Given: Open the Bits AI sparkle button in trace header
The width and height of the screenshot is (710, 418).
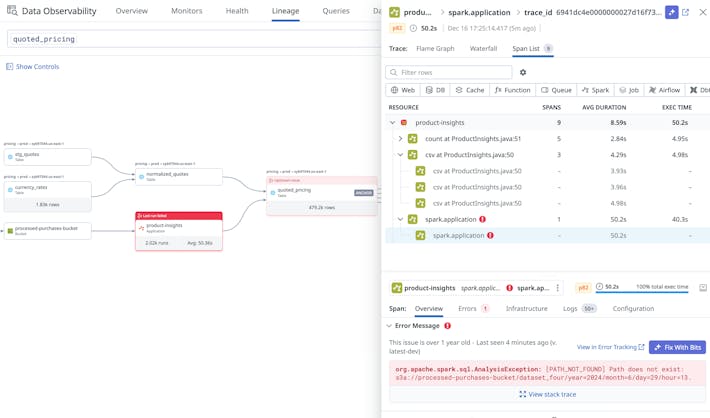Looking at the screenshot, I should point(672,12).
